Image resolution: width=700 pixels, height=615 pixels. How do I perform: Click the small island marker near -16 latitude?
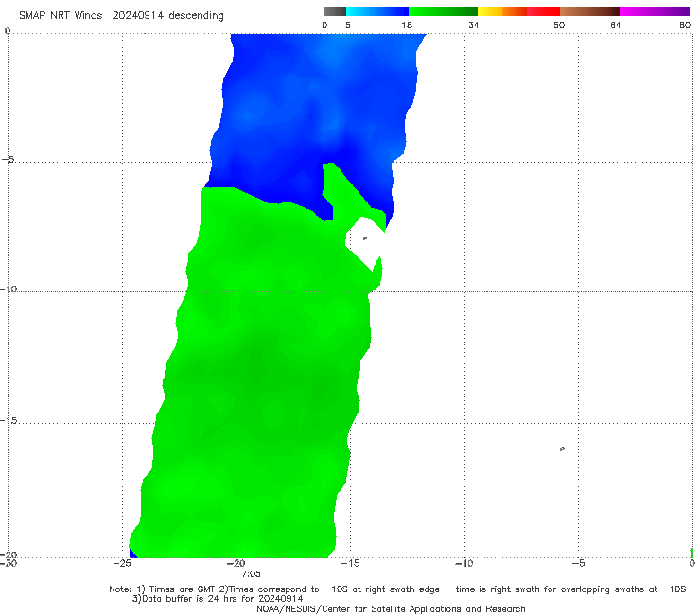(562, 448)
